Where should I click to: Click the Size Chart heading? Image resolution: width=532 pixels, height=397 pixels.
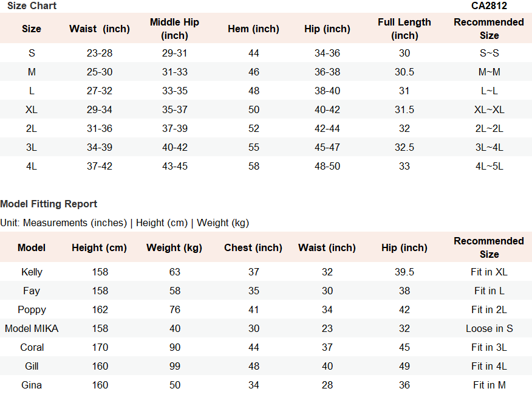pyautogui.click(x=32, y=5)
